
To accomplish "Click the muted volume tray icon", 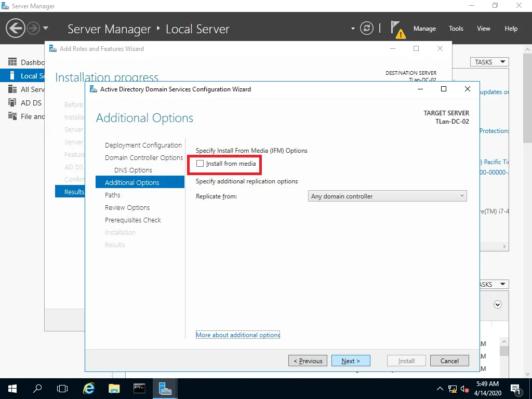I will [464, 389].
